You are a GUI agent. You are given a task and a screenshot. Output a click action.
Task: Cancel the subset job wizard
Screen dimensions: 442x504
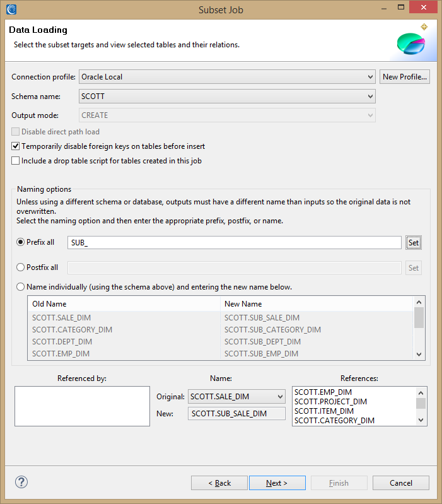click(401, 483)
